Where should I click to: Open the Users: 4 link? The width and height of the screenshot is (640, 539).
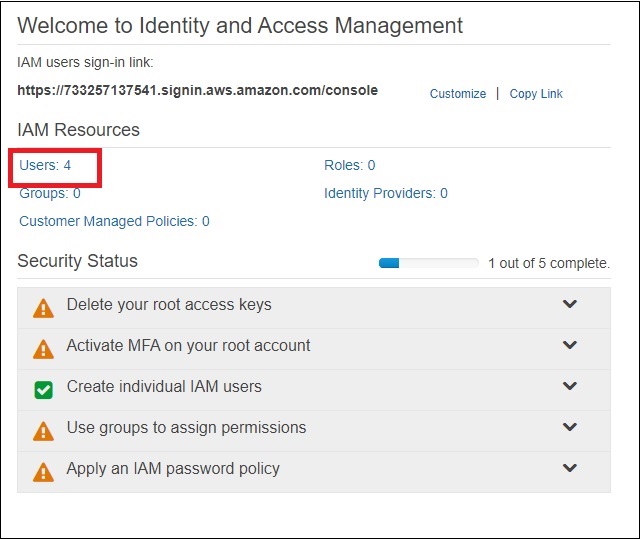tap(45, 165)
